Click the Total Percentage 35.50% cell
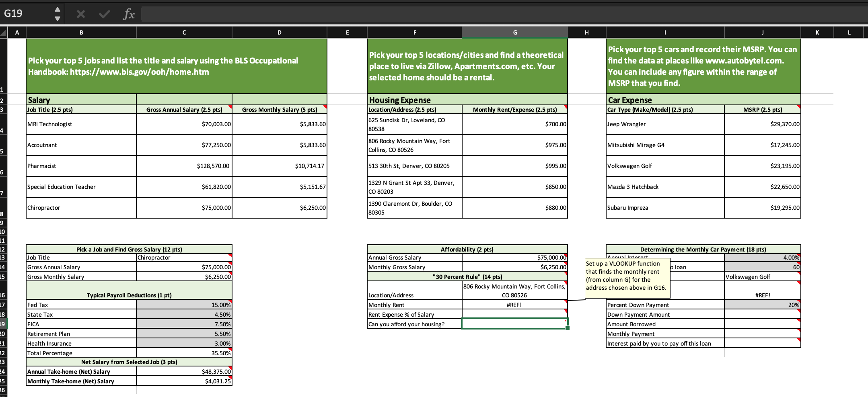 coord(184,353)
